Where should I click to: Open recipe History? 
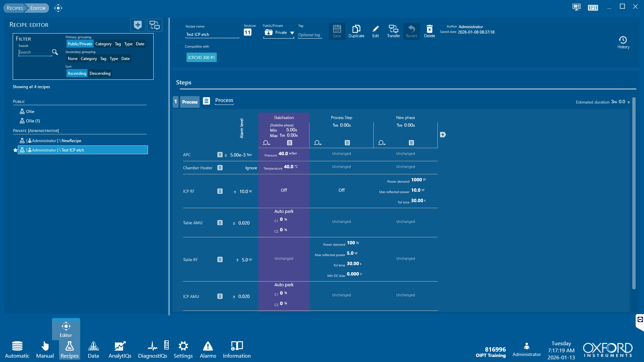point(623,42)
